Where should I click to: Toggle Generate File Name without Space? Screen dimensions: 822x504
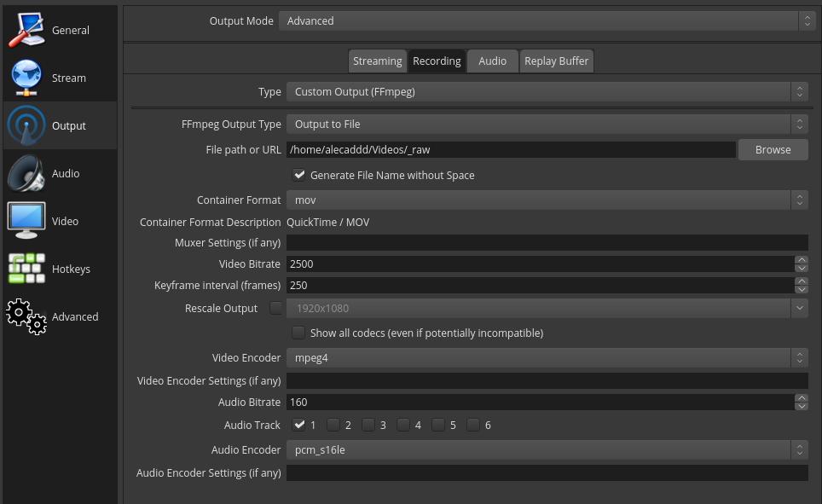(298, 175)
